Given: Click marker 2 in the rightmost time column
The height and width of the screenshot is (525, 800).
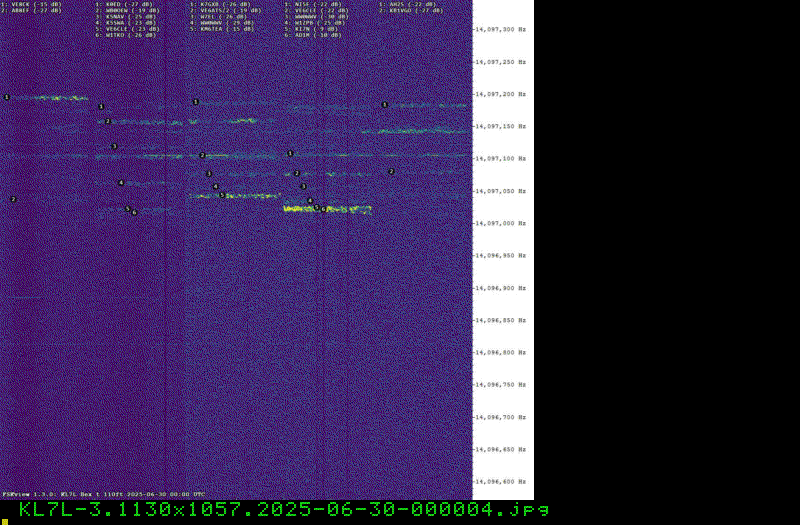Looking at the screenshot, I should pos(391,171).
